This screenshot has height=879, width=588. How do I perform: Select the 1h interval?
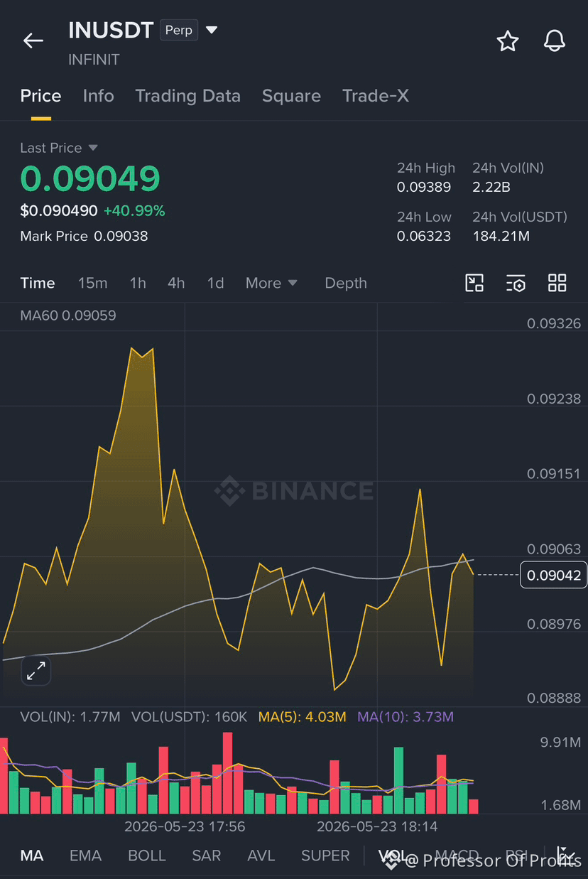coord(138,283)
